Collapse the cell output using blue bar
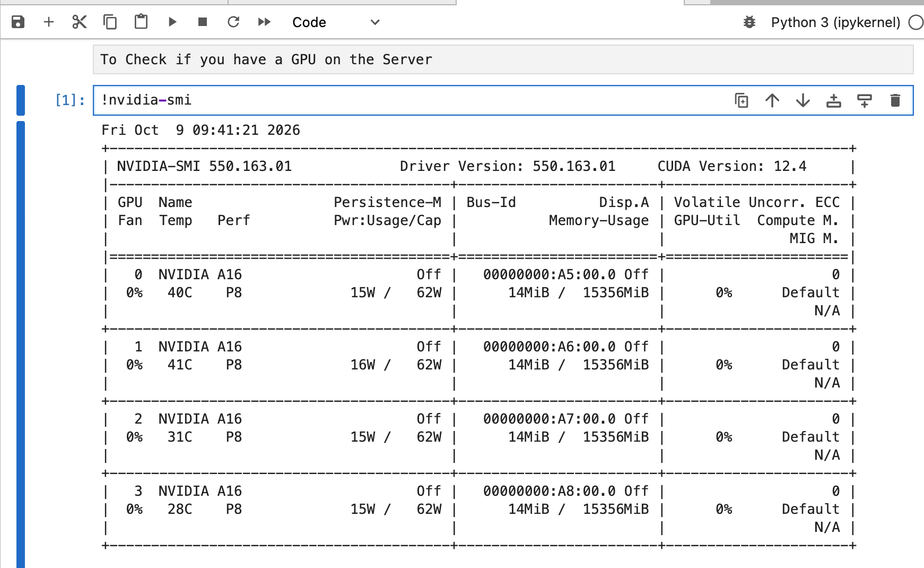The image size is (924, 568). (21, 345)
